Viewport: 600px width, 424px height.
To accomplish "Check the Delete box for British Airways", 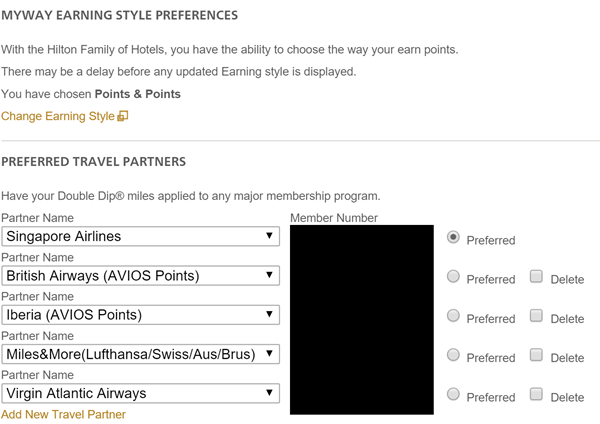I will coord(536,276).
